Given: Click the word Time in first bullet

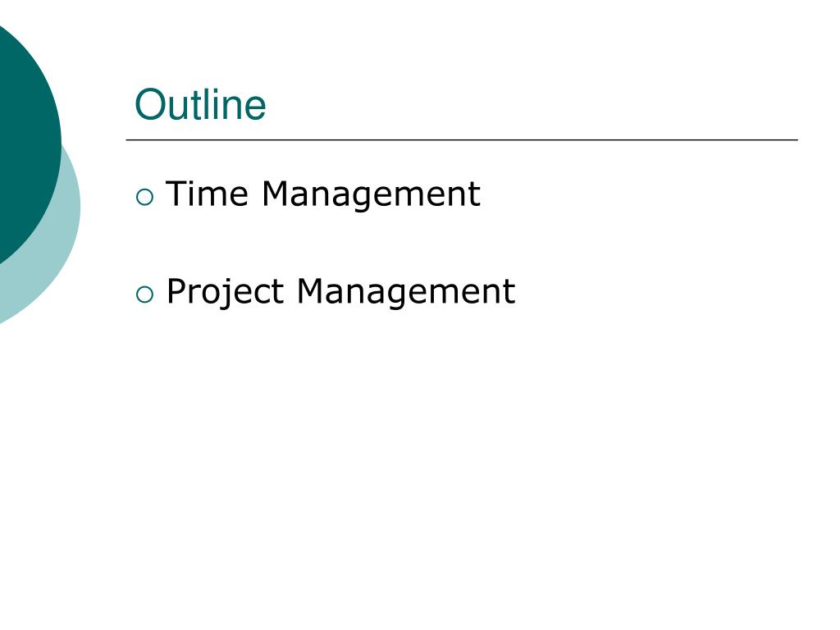Looking at the screenshot, I should 207,193.
